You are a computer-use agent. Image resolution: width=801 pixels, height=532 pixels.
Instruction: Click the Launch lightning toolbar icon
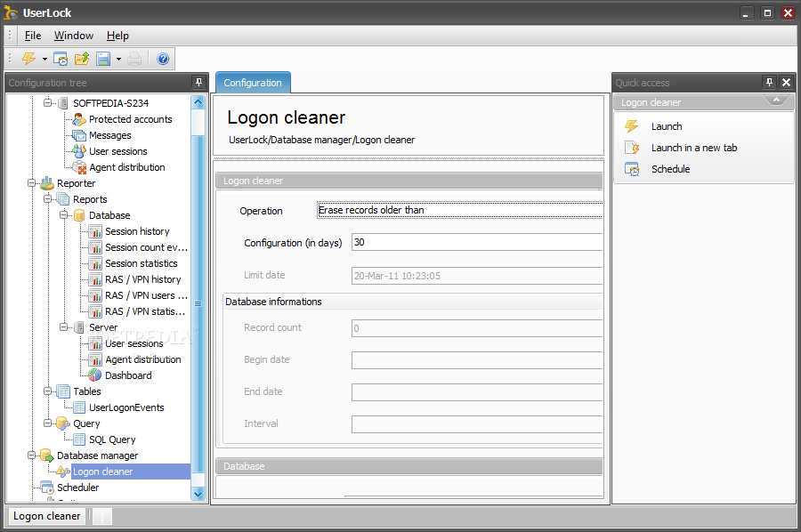[x=29, y=59]
